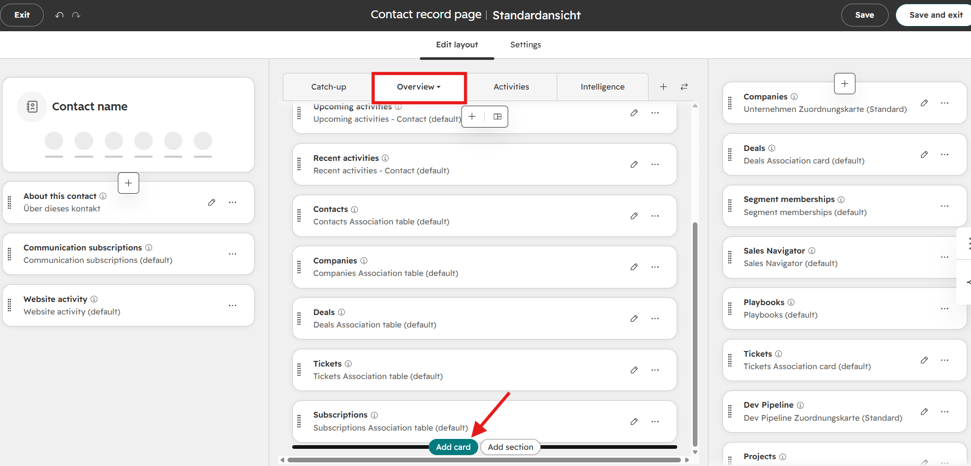Open more options for Segment memberships
This screenshot has width=971, height=466.
tap(945, 206)
